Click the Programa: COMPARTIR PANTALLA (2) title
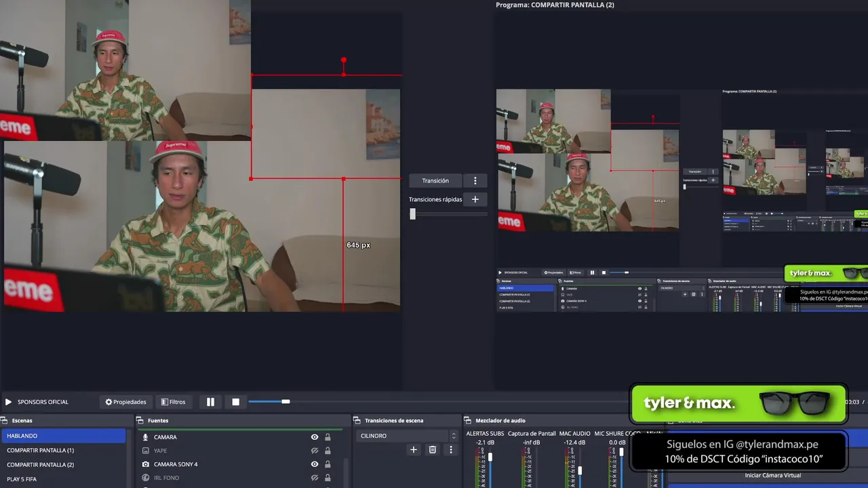 tap(555, 5)
